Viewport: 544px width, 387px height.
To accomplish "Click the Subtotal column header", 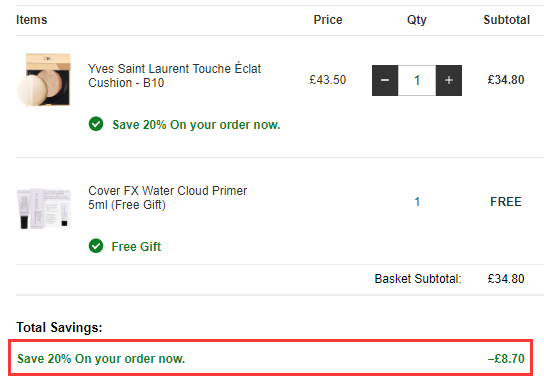I will (x=507, y=20).
